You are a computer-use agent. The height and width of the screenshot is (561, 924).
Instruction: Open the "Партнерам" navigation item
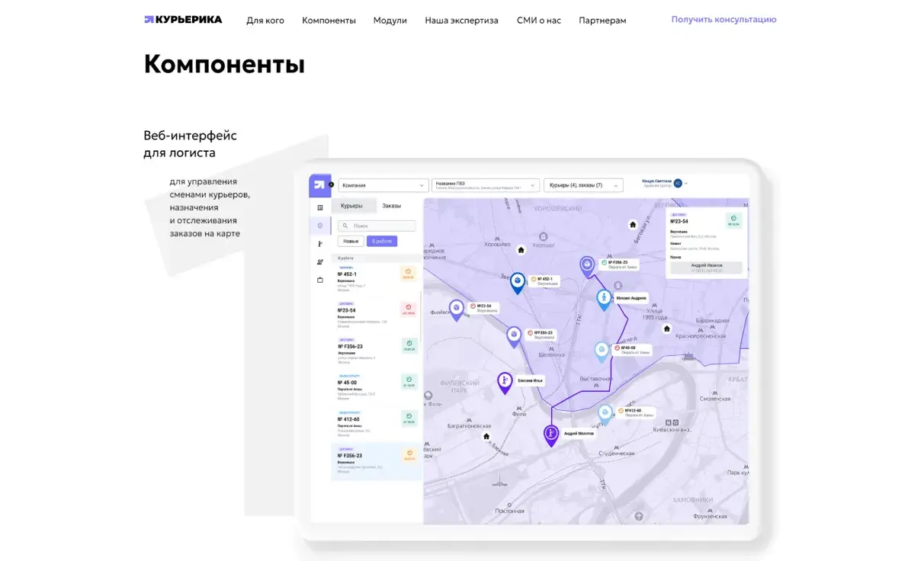(x=602, y=21)
